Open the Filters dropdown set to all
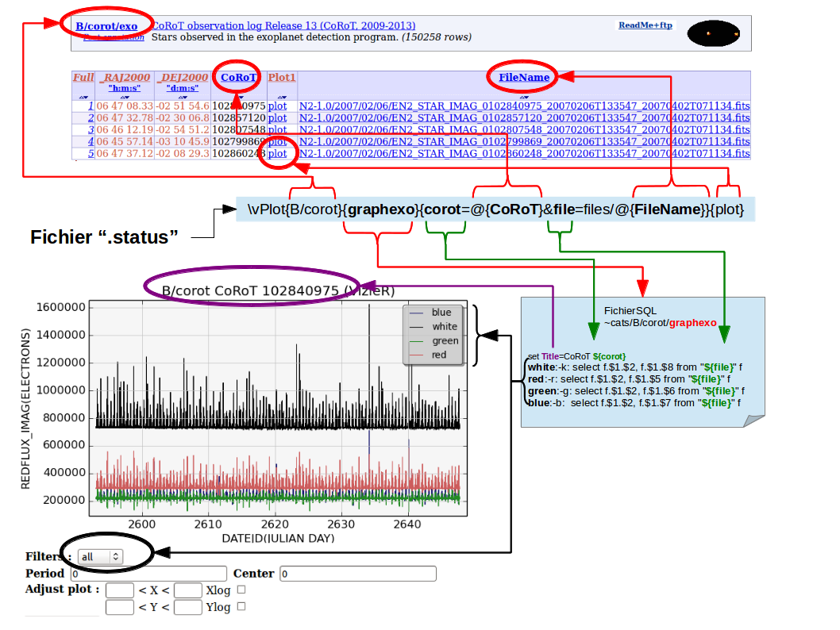Screen dimensions: 840x630 click(102, 556)
